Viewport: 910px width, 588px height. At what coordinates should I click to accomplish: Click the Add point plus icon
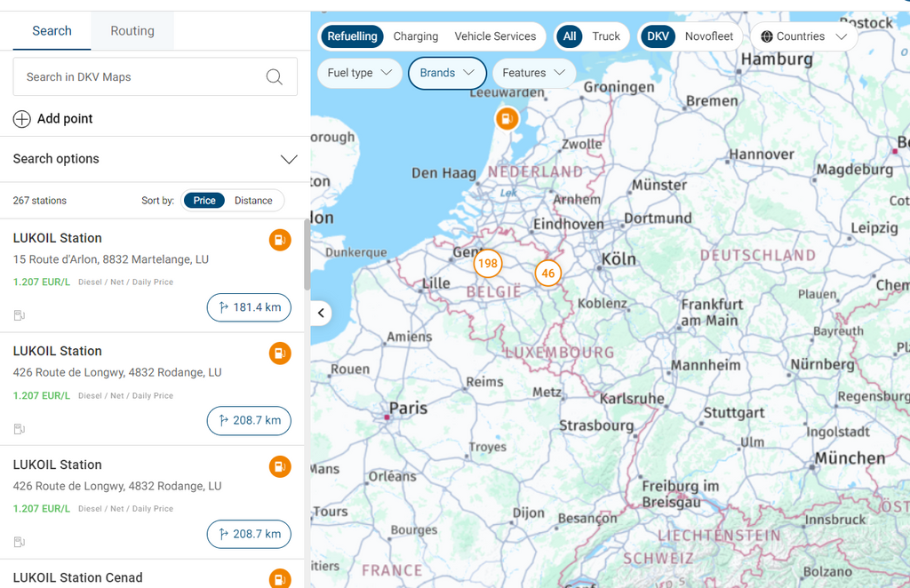[22, 119]
